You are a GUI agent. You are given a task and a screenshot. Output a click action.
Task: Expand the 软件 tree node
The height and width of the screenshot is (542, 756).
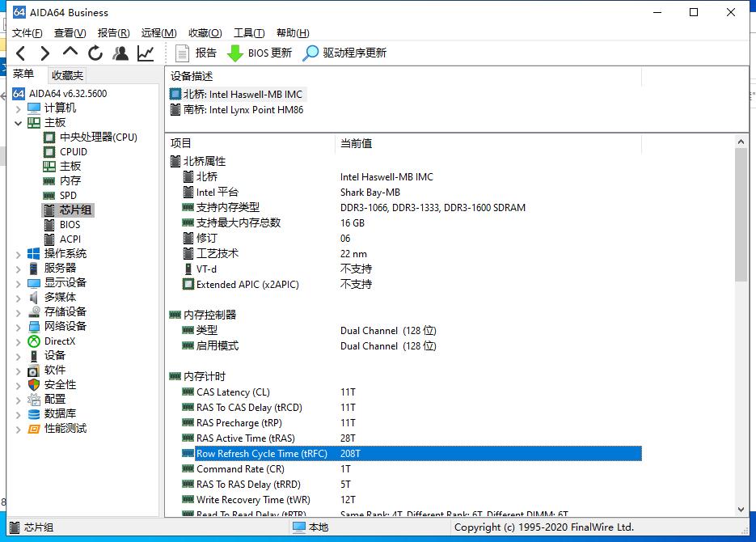pyautogui.click(x=19, y=371)
